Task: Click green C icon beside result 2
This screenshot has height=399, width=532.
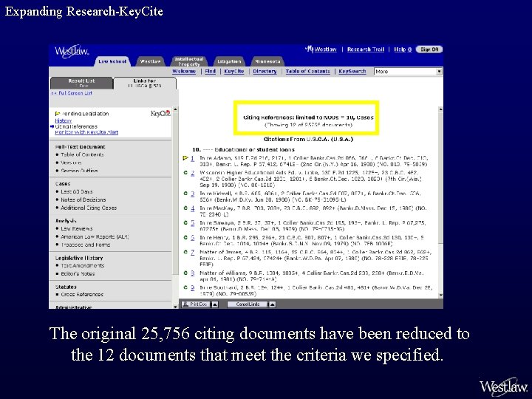Action: 185,173
